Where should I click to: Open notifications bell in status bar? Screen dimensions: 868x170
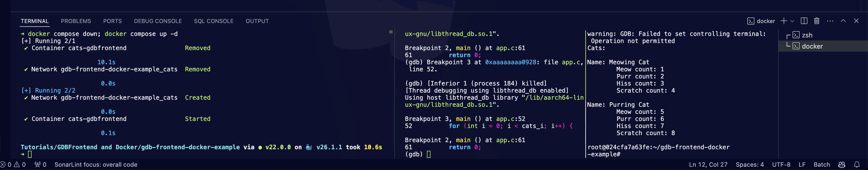pyautogui.click(x=857, y=165)
